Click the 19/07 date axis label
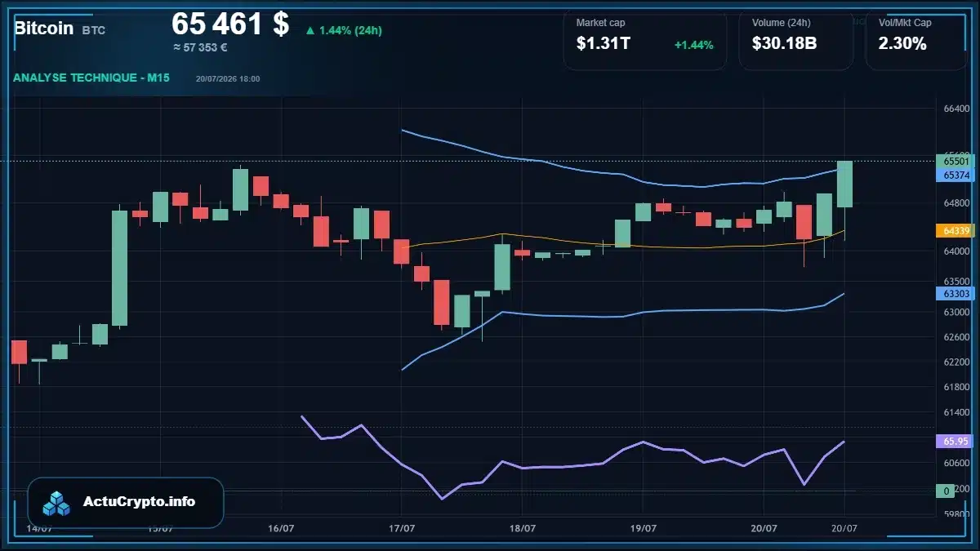 click(x=643, y=528)
